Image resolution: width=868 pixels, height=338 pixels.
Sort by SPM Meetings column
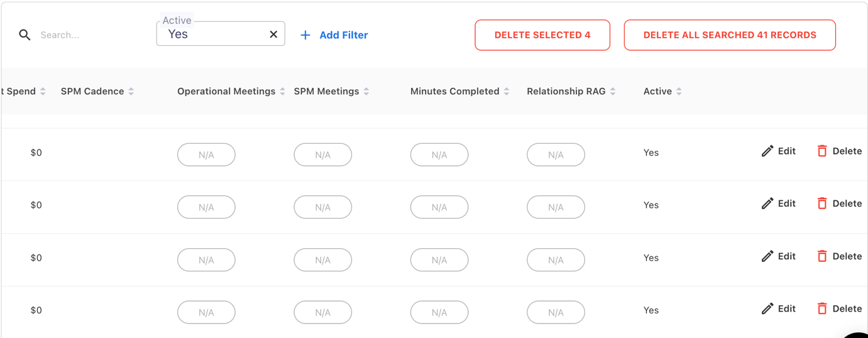pyautogui.click(x=366, y=92)
